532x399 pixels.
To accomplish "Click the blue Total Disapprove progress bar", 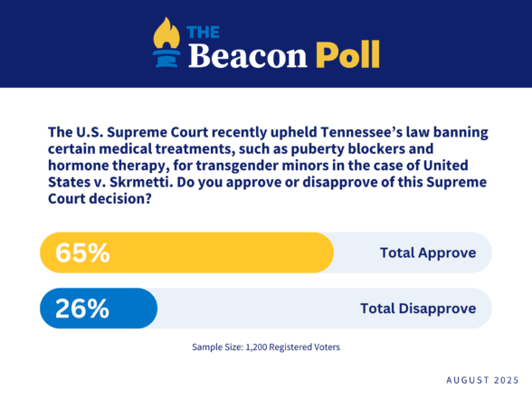I will pos(99,309).
